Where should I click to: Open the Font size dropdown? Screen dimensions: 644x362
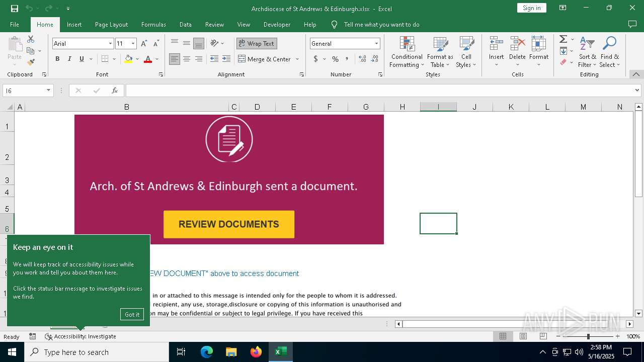[x=133, y=44]
